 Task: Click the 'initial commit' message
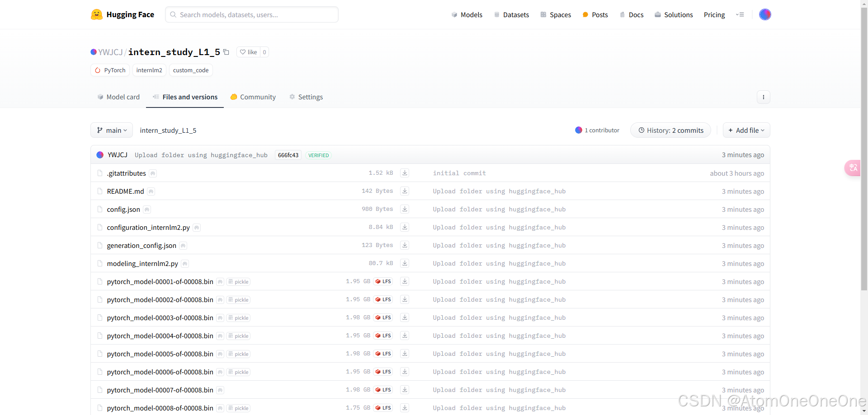click(459, 173)
